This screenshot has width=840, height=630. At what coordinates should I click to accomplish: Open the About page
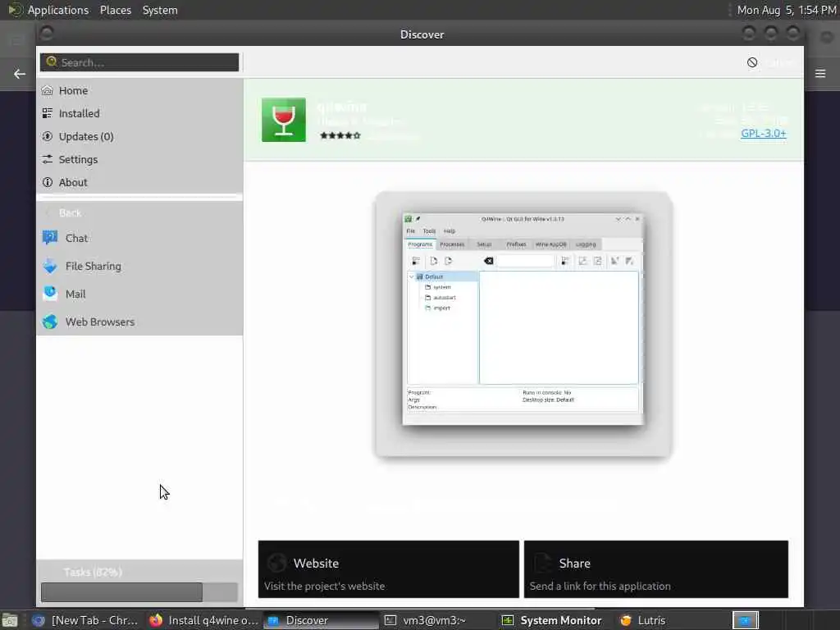click(x=139, y=183)
